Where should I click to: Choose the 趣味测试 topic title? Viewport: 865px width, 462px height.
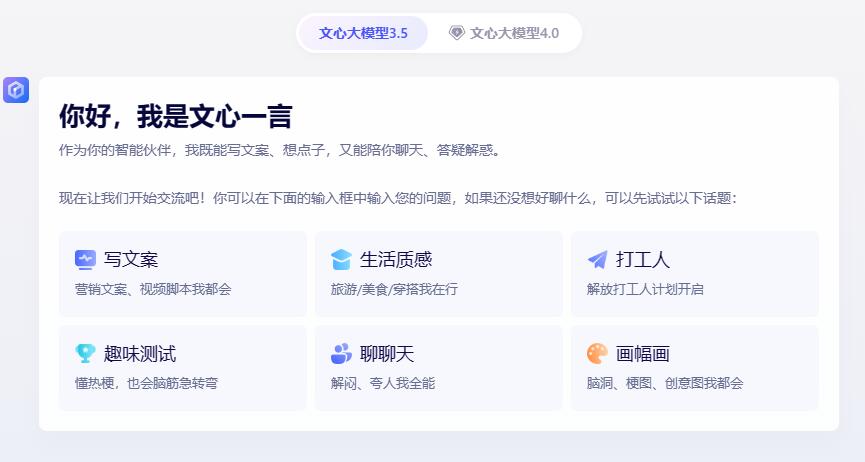[140, 354]
